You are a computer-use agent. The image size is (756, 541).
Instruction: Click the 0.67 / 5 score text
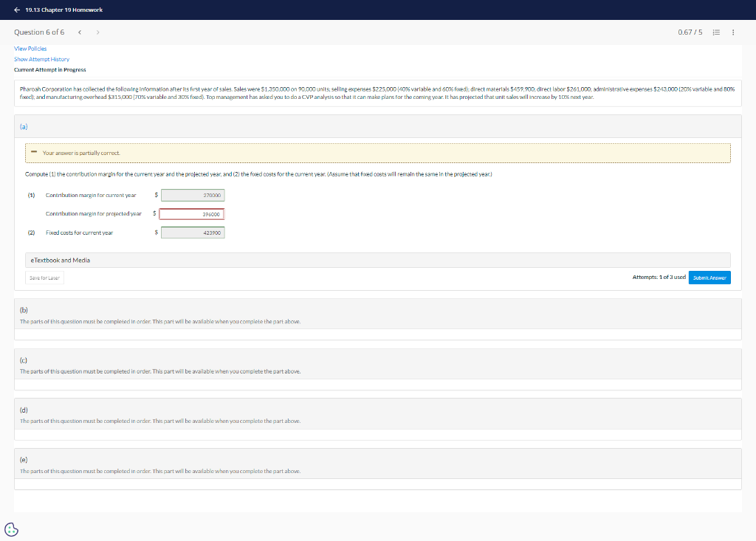[x=690, y=32]
